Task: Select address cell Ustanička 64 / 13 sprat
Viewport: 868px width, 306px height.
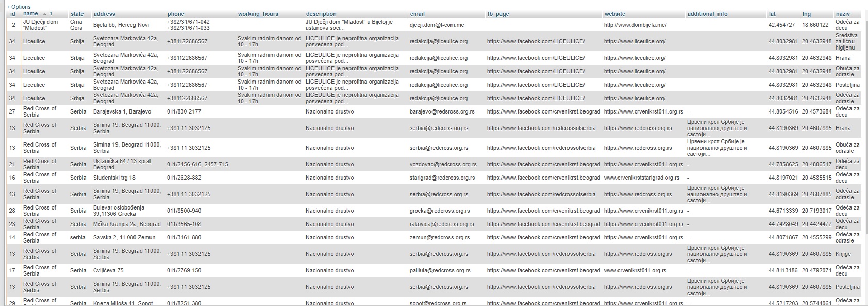Action: coord(123,164)
